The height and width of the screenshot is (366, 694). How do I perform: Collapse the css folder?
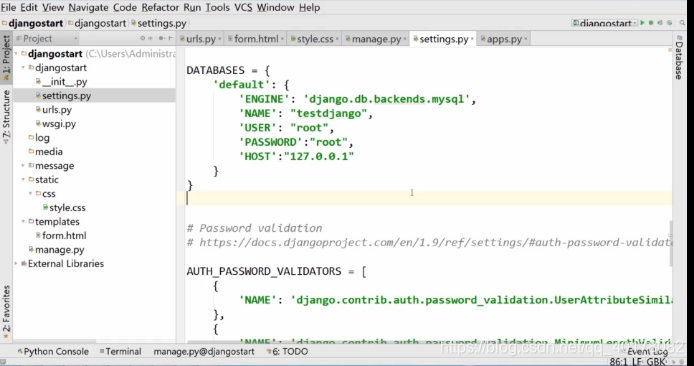coord(31,193)
